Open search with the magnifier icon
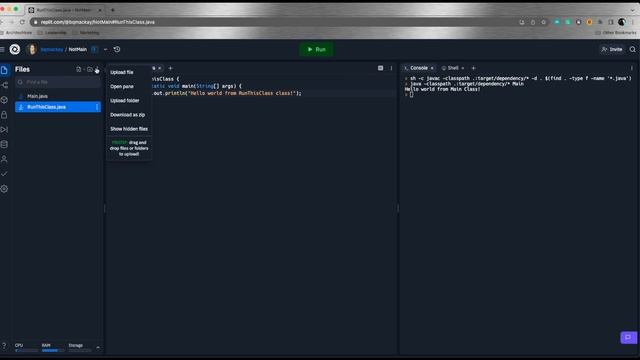This screenshot has height=360, width=640. tap(632, 49)
